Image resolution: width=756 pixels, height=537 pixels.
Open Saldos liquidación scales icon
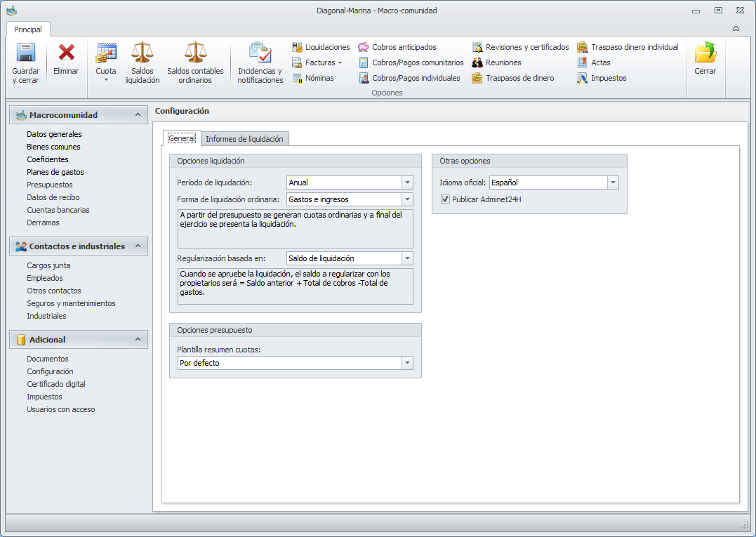click(x=142, y=52)
